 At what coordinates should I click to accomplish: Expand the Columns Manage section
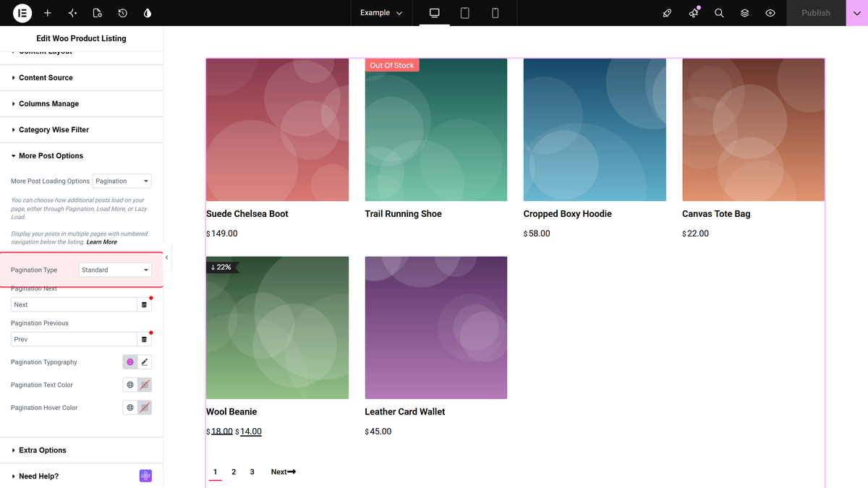tap(82, 103)
